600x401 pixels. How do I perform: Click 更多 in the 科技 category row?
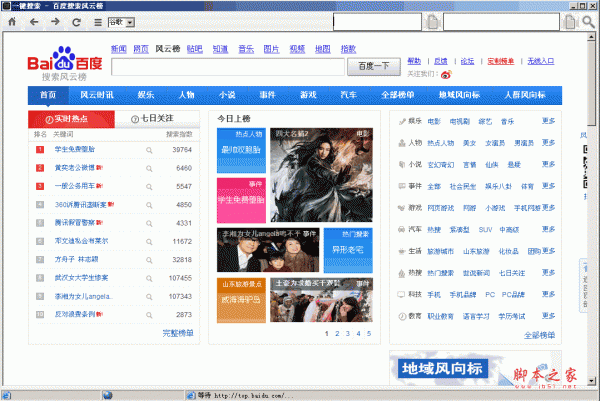coord(548,294)
